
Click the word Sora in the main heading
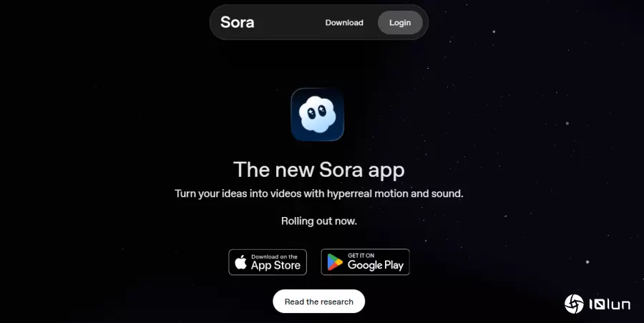(x=341, y=170)
